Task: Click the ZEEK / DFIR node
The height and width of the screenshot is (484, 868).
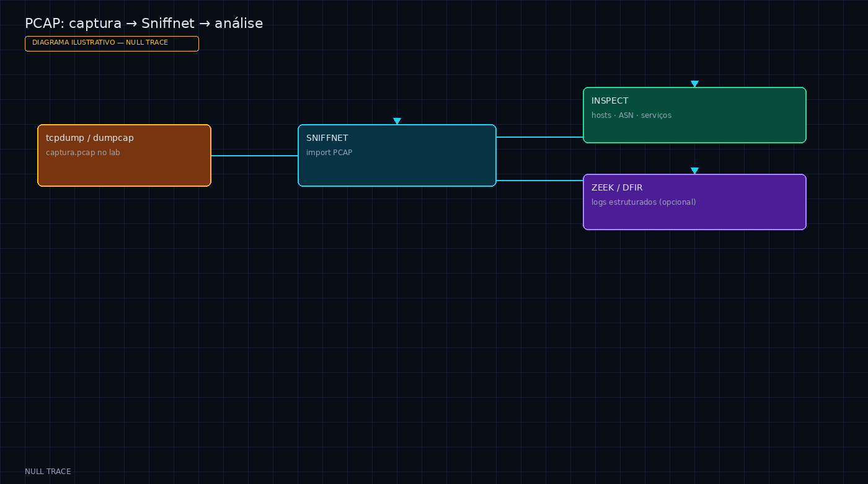Action: click(694, 202)
